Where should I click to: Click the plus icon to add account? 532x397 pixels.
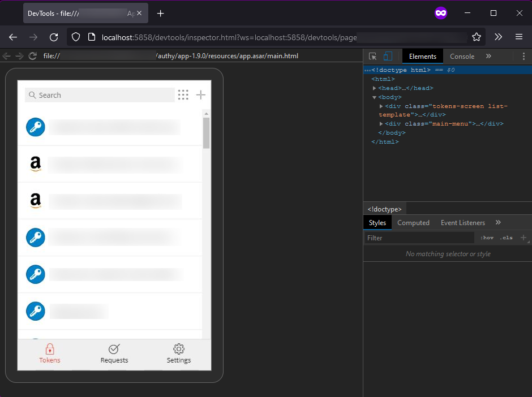(200, 95)
